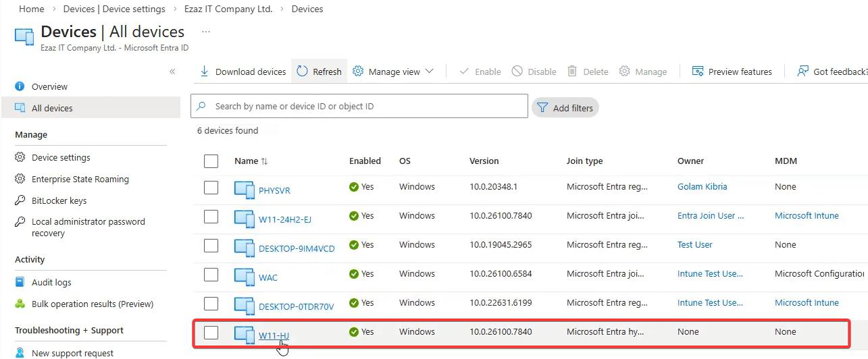The width and height of the screenshot is (868, 359).
Task: Sort by the Join type column header
Action: point(584,161)
